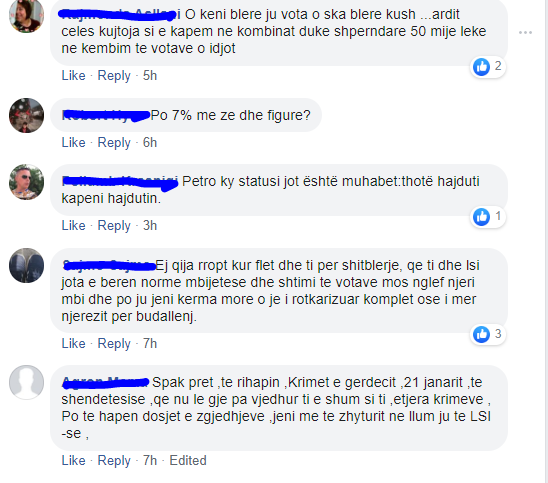The image size is (548, 483).
Task: Open the 3h timestamp of the third comment
Action: 150,225
